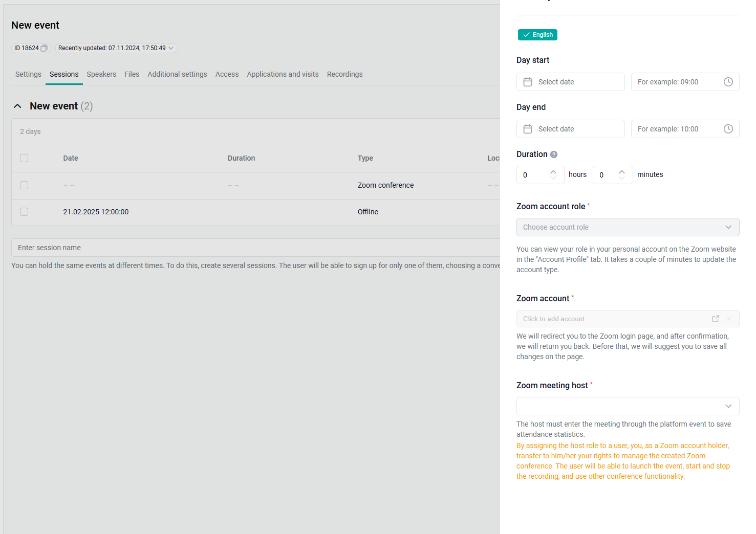Image resolution: width=756 pixels, height=534 pixels.
Task: Click the Day end time field
Action: [685, 129]
